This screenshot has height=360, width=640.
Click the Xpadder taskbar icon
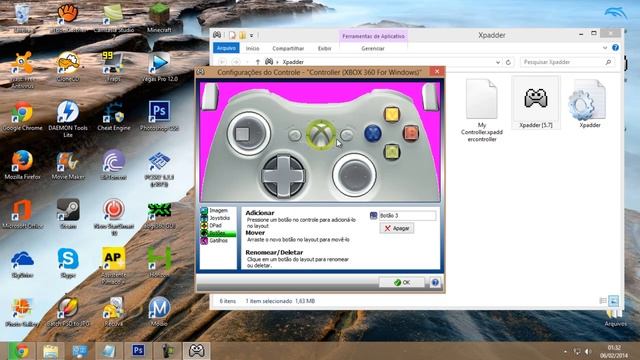click(196, 351)
